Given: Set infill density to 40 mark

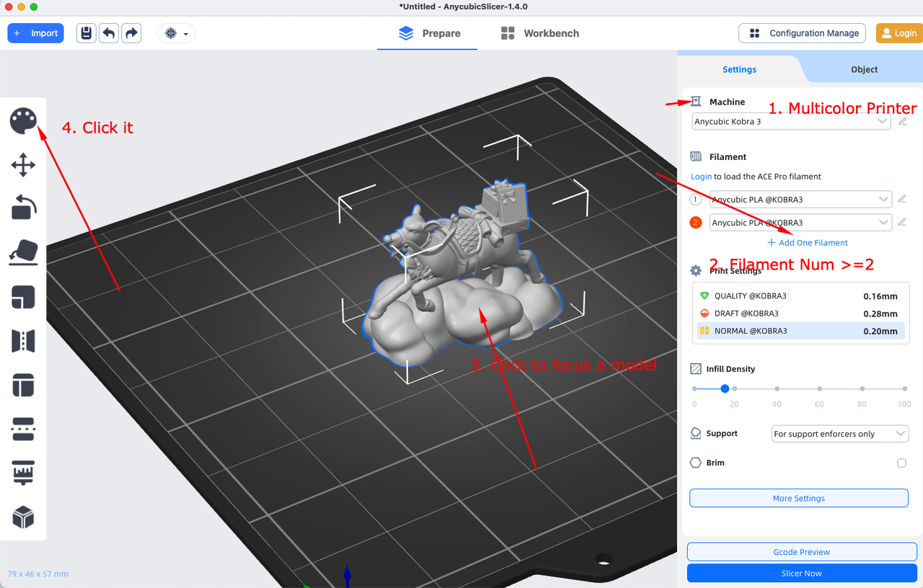Looking at the screenshot, I should tap(777, 389).
